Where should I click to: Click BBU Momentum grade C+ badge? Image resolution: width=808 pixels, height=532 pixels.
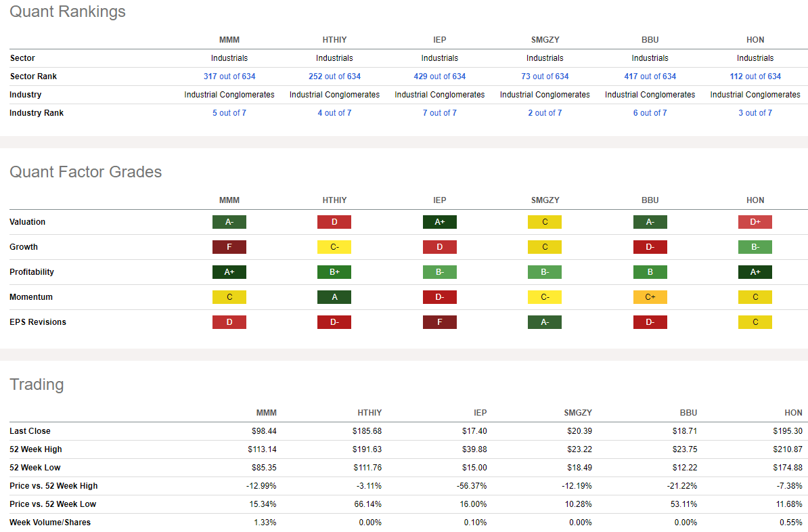tap(650, 297)
